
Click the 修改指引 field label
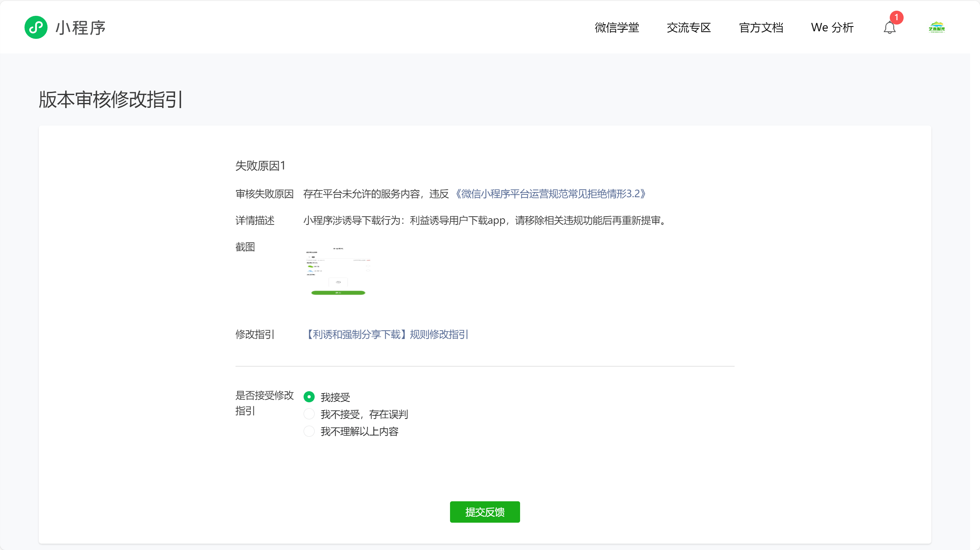click(x=255, y=335)
